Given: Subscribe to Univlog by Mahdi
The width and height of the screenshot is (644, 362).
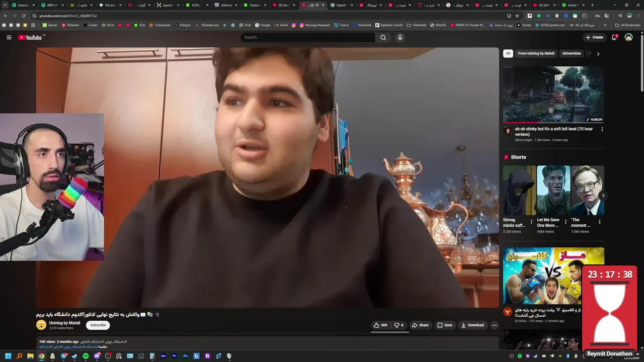Looking at the screenshot, I should (x=98, y=325).
